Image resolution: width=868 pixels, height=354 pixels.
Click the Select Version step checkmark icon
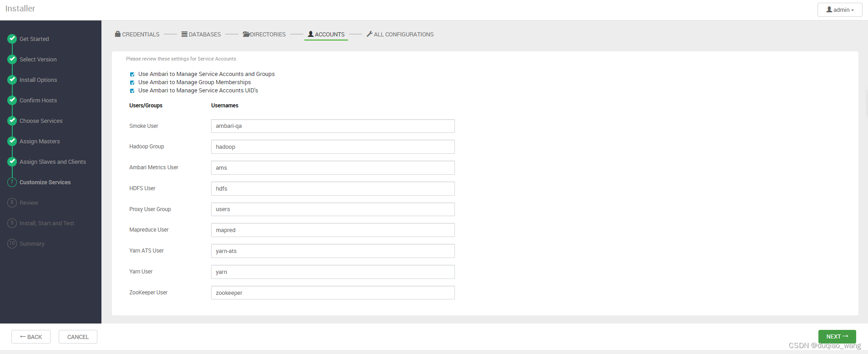point(12,59)
